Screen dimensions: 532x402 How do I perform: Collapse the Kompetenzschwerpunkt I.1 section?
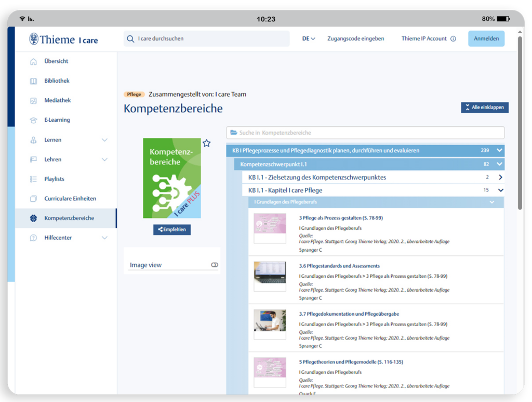click(500, 164)
